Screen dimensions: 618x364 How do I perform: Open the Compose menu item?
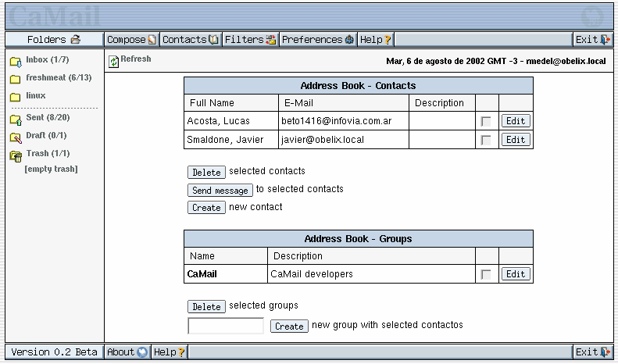point(131,40)
